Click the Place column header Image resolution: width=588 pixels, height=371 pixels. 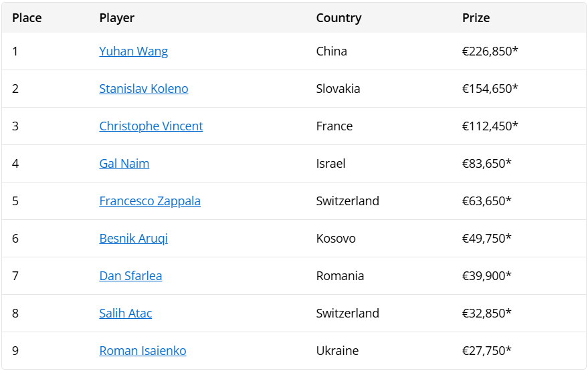click(27, 18)
